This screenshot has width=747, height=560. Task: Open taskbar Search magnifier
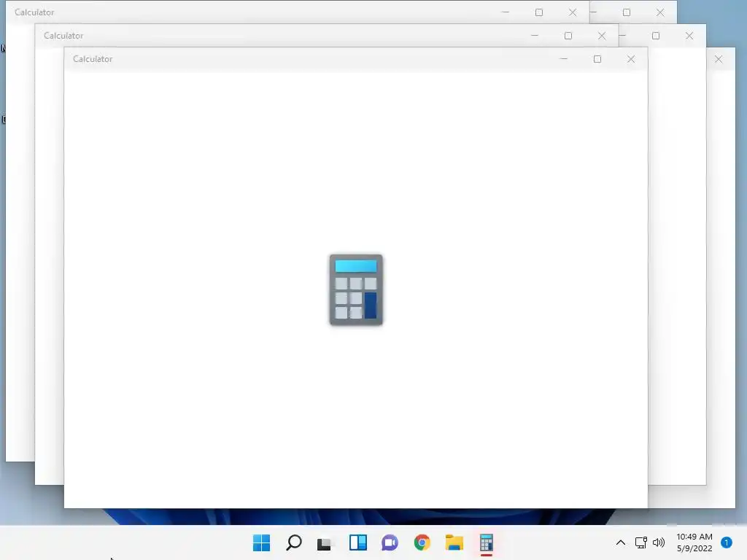coord(293,542)
